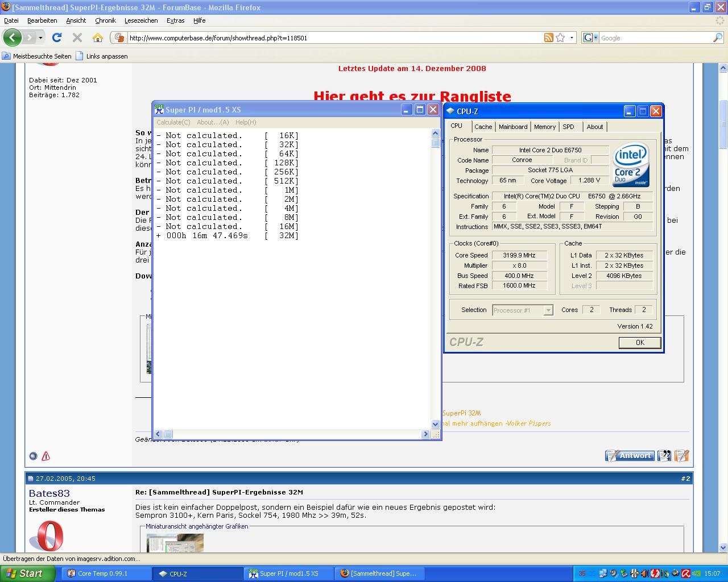Switch to the Memory tab in CPU-Z
The height and width of the screenshot is (582, 728).
click(x=544, y=127)
